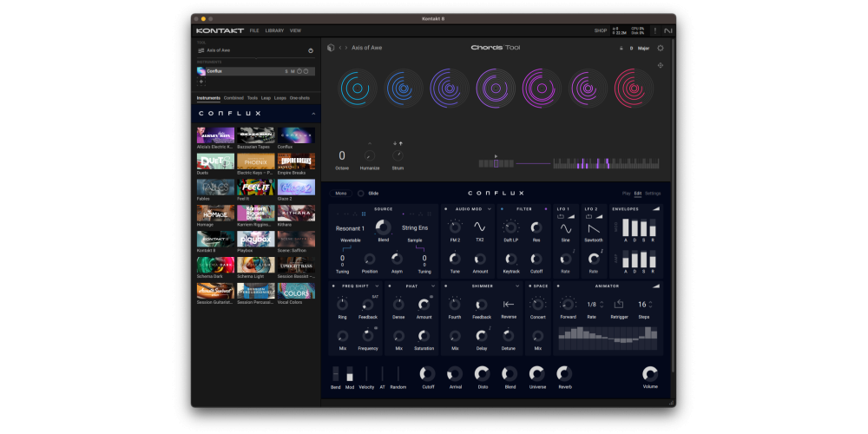Open the Freq Shift type dropdown
Image resolution: width=868 pixels, height=434 pixels.
377,286
